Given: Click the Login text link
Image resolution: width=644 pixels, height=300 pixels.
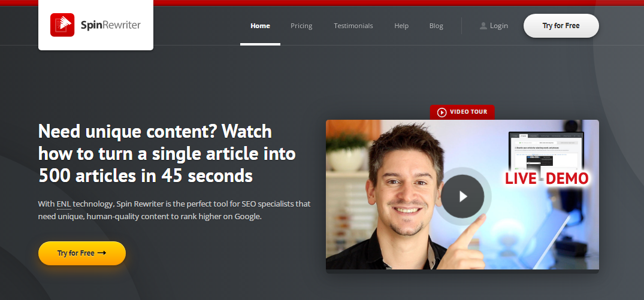Looking at the screenshot, I should click(499, 26).
